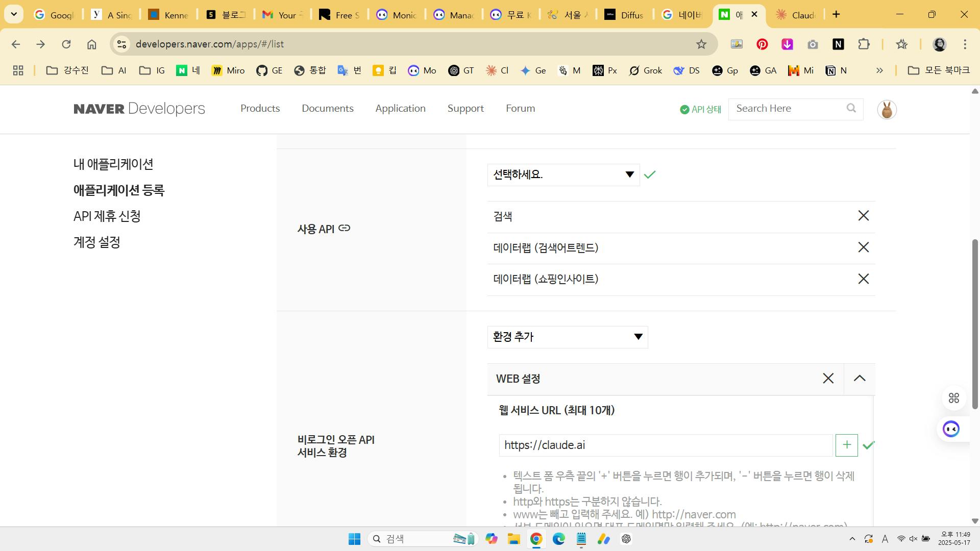Open the user profile avatar menu
Screen dimensions: 980x551
(x=887, y=109)
